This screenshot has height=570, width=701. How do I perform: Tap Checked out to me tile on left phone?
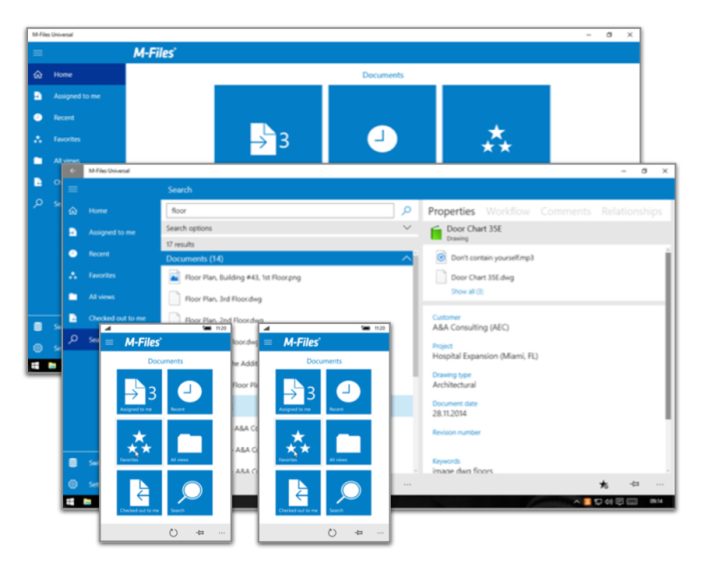point(139,493)
